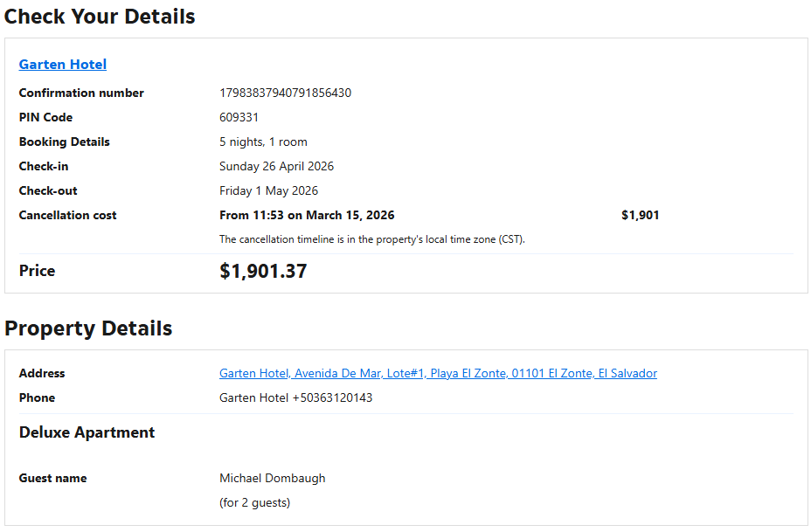This screenshot has width=811, height=532.
Task: Click the confirmation number value
Action: coord(285,93)
